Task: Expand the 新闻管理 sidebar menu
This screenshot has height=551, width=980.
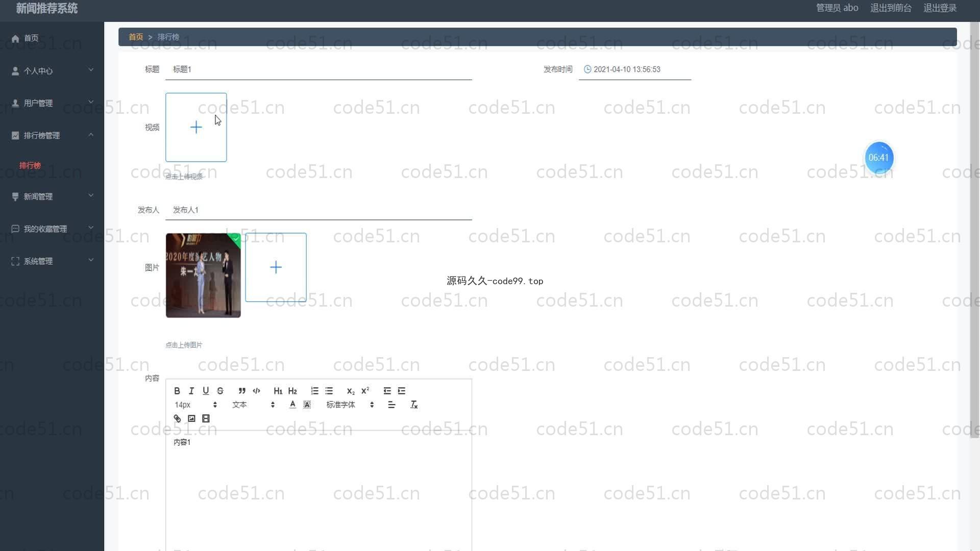Action: coord(52,196)
